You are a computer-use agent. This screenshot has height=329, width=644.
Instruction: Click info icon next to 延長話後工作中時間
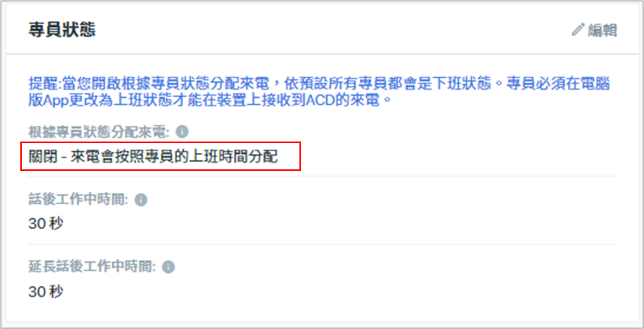click(169, 267)
